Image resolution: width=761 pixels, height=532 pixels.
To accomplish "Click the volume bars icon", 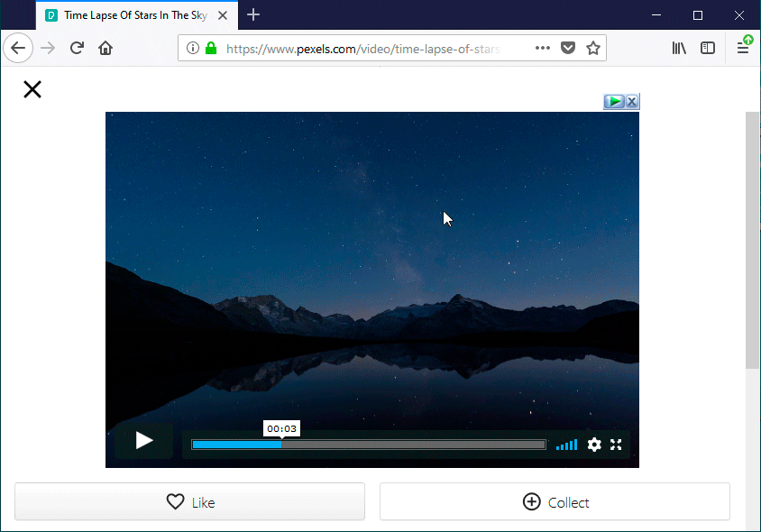I will pos(566,445).
